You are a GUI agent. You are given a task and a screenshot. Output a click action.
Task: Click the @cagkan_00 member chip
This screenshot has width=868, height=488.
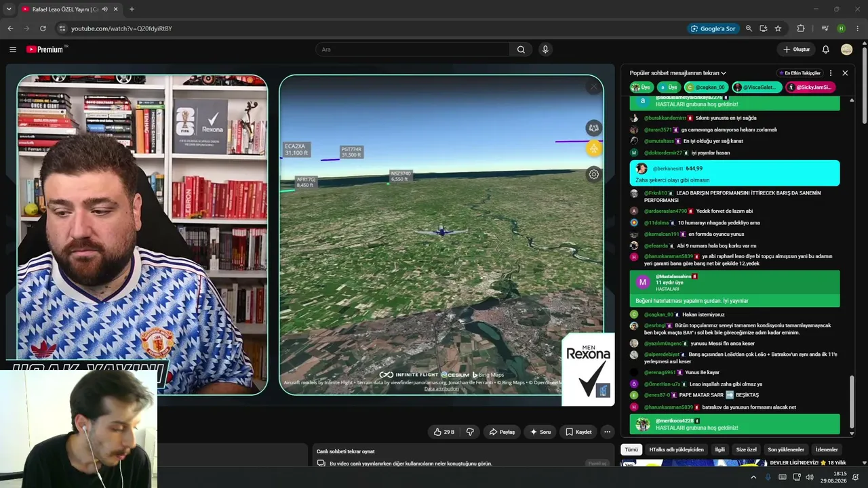(706, 87)
